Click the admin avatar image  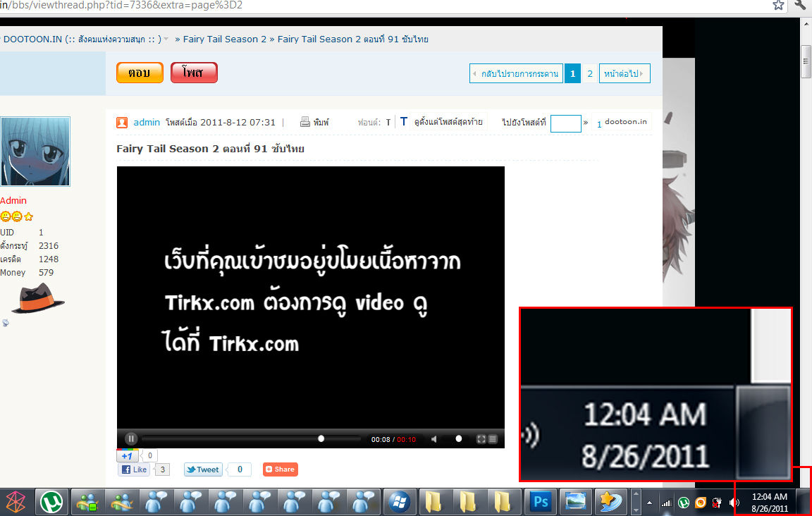[x=35, y=152]
